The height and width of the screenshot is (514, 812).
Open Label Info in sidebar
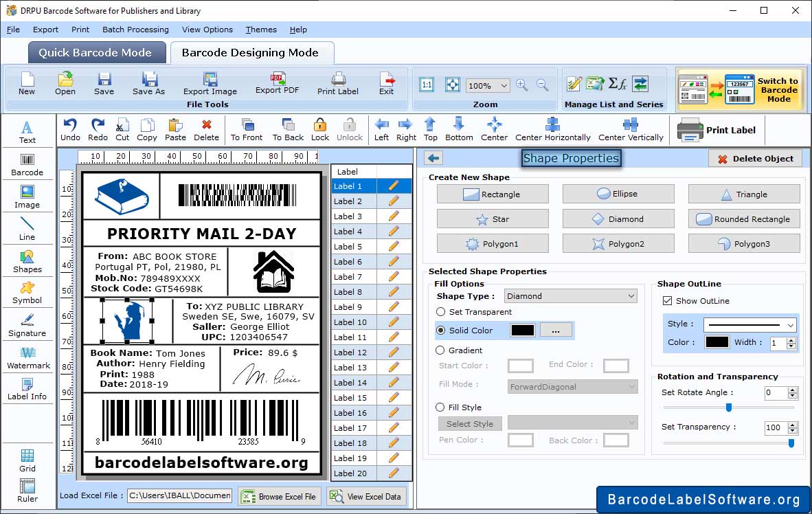pyautogui.click(x=27, y=389)
